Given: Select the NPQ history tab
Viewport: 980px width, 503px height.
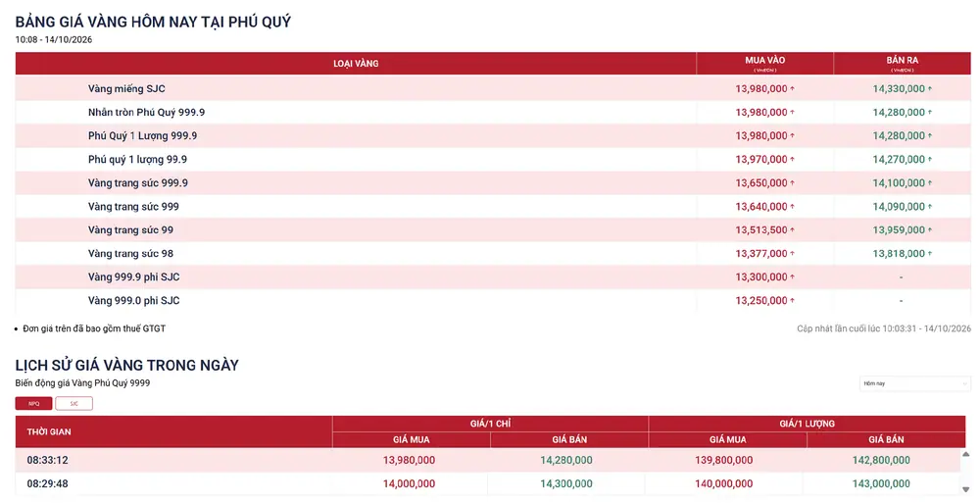Looking at the screenshot, I should (x=33, y=404).
